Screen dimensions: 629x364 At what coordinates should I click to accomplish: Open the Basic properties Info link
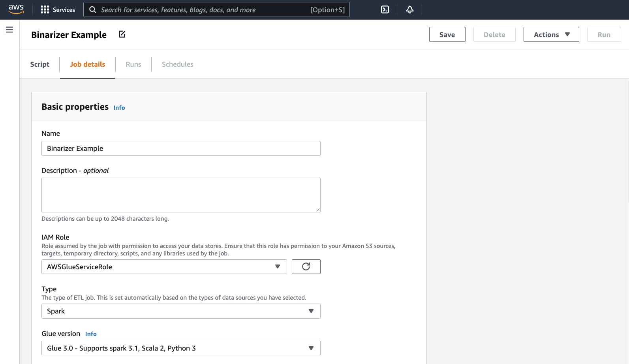click(x=119, y=108)
